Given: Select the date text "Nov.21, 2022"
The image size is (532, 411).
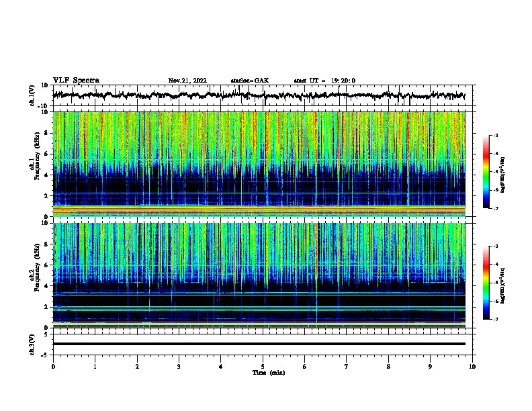Looking at the screenshot, I should [187, 81].
